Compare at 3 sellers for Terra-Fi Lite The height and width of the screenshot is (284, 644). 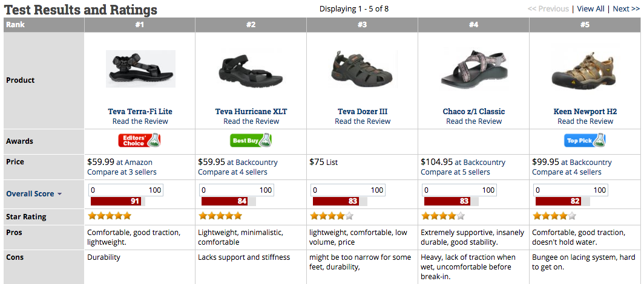click(122, 172)
